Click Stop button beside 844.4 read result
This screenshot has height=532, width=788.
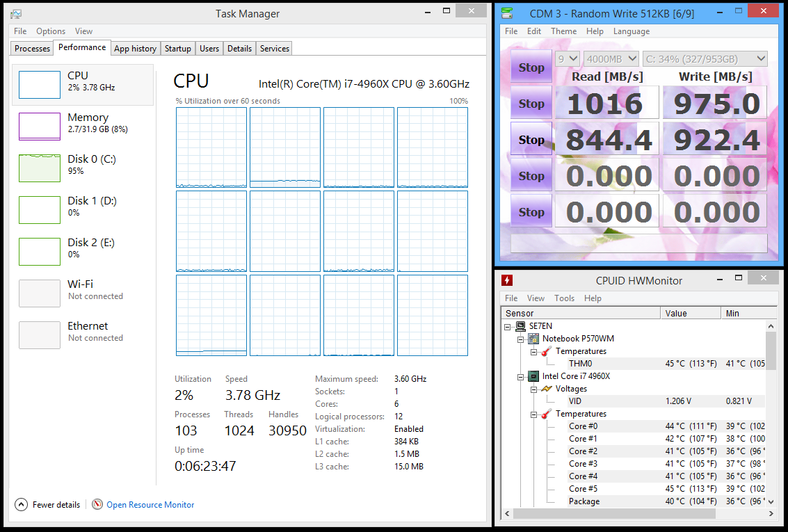point(531,139)
